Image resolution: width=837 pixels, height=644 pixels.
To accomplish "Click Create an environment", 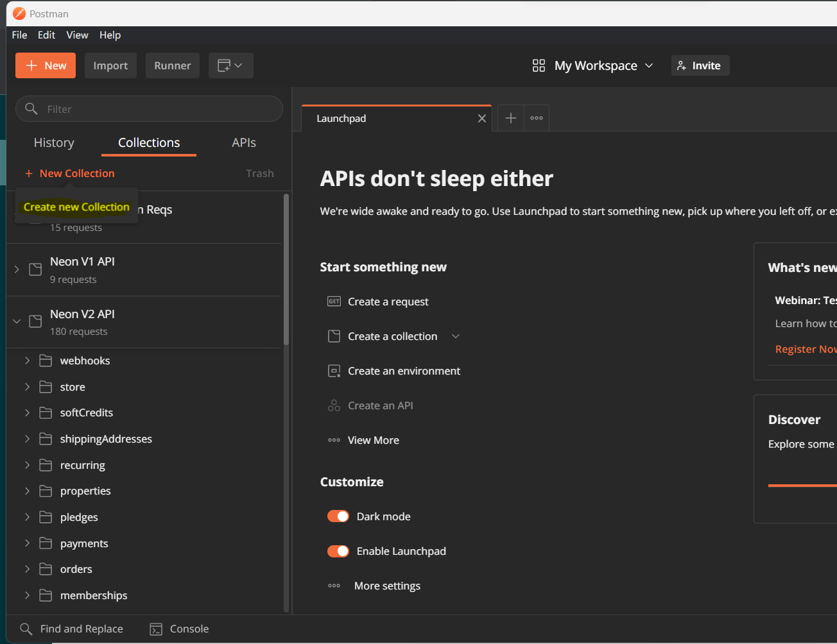I will click(404, 371).
